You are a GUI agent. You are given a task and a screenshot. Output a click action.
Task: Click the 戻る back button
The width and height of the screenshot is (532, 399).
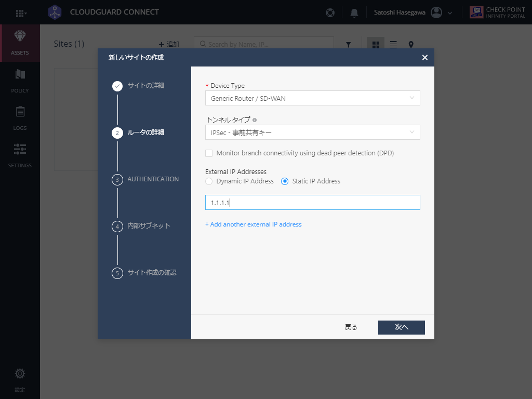351,327
